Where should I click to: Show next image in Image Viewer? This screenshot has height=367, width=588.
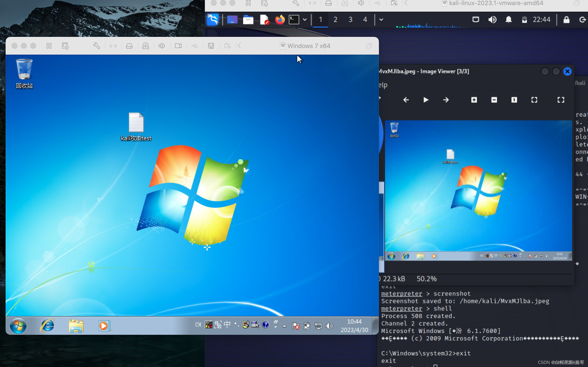[x=446, y=100]
